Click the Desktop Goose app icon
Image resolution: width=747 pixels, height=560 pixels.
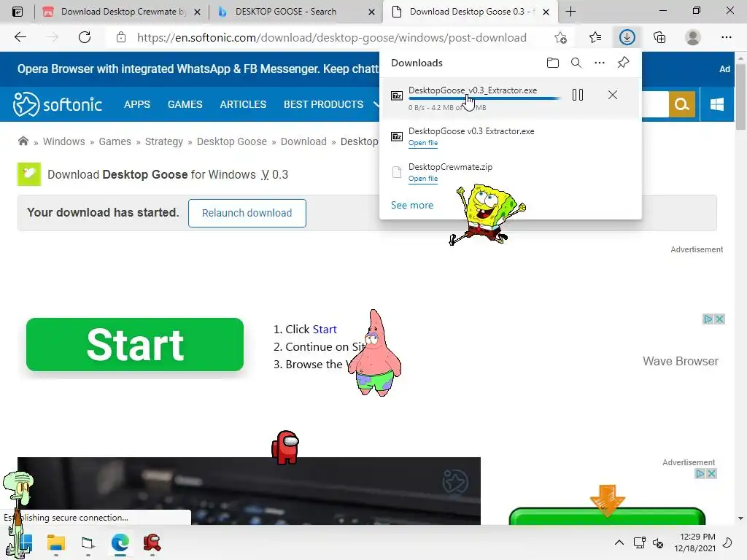pyautogui.click(x=29, y=174)
